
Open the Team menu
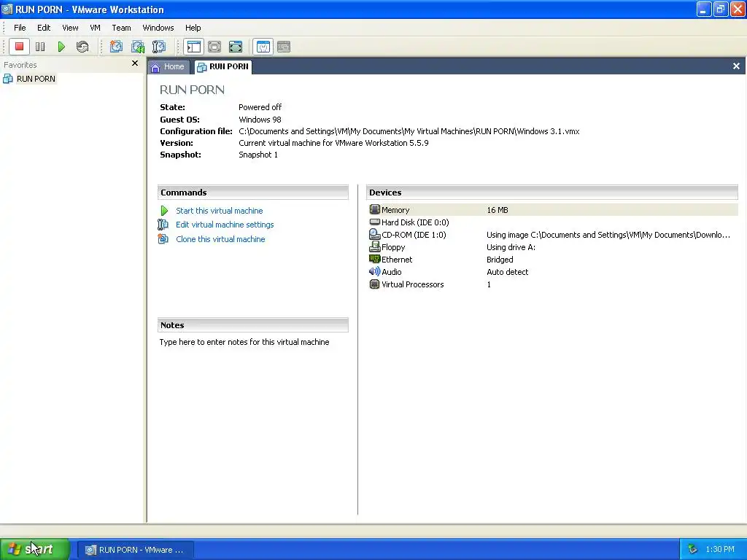(x=121, y=28)
